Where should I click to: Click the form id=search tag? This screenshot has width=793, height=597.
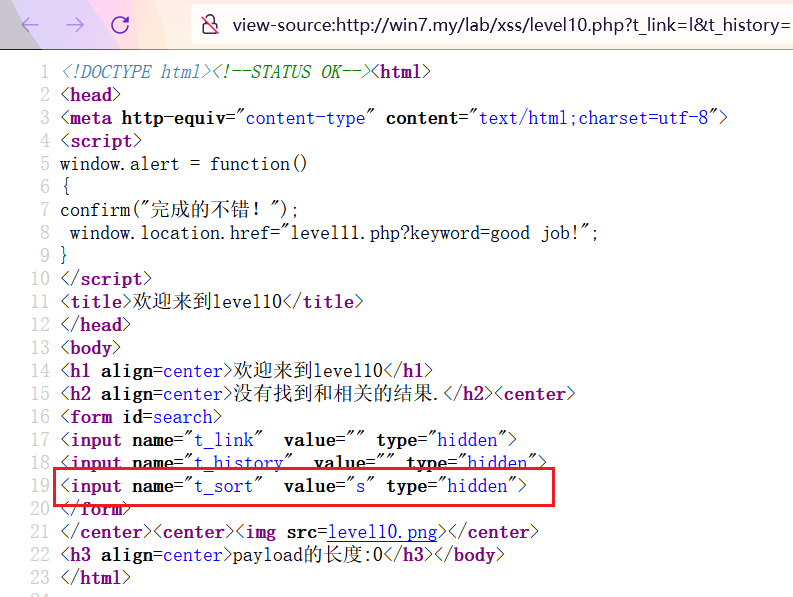point(141,417)
